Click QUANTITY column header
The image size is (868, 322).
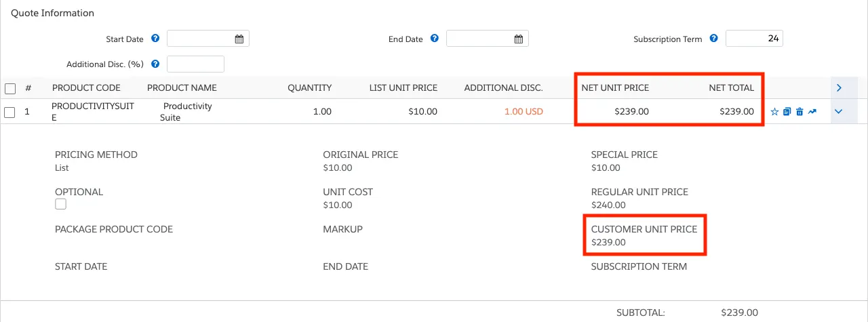click(x=310, y=88)
